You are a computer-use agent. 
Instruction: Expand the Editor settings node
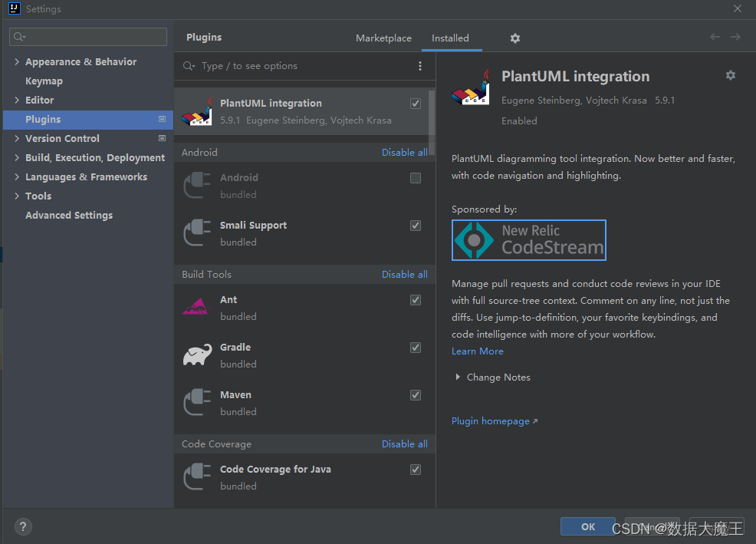[17, 100]
